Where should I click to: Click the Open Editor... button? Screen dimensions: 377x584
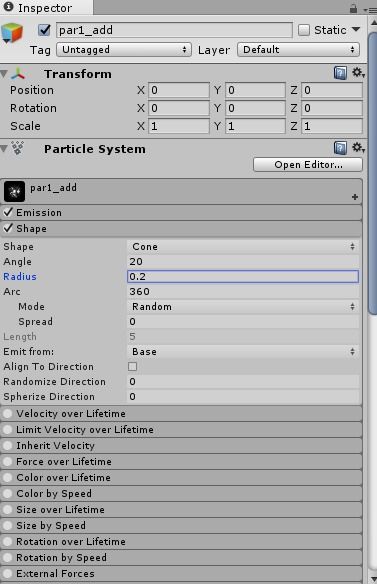coord(308,165)
